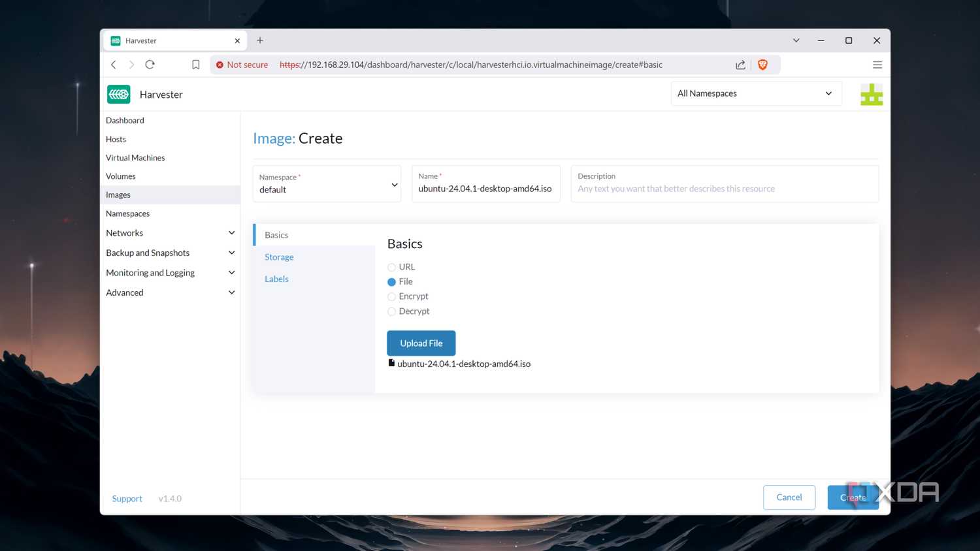The width and height of the screenshot is (980, 551).
Task: Close the Harvester tab
Action: 237,40
